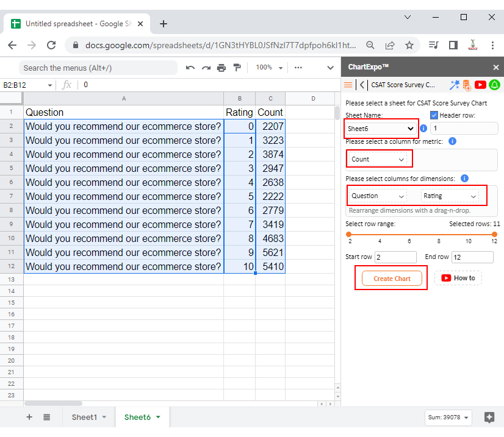
Task: Click info icon beside metric column label
Action: 452,141
